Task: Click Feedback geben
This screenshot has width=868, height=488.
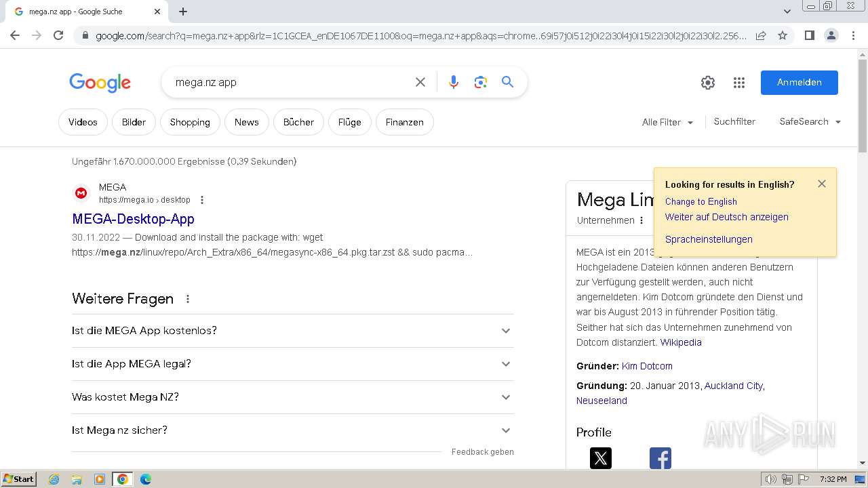Action: pyautogui.click(x=483, y=452)
